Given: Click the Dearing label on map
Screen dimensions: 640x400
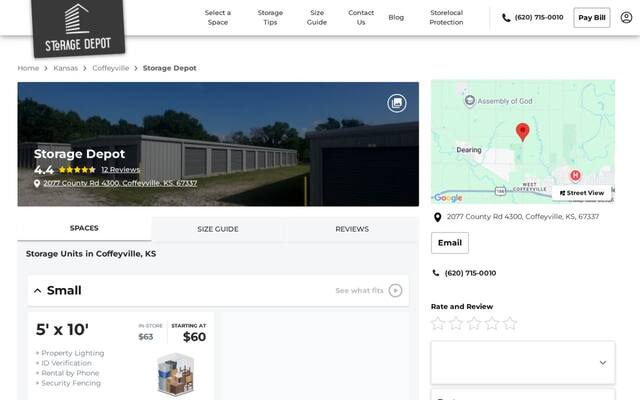Looking at the screenshot, I should point(469,150).
